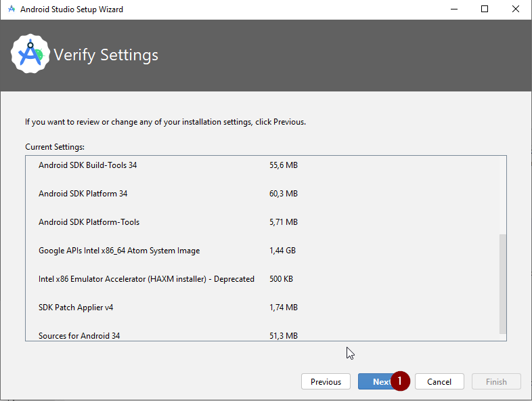Click the 55,6 MB size value

[284, 165]
